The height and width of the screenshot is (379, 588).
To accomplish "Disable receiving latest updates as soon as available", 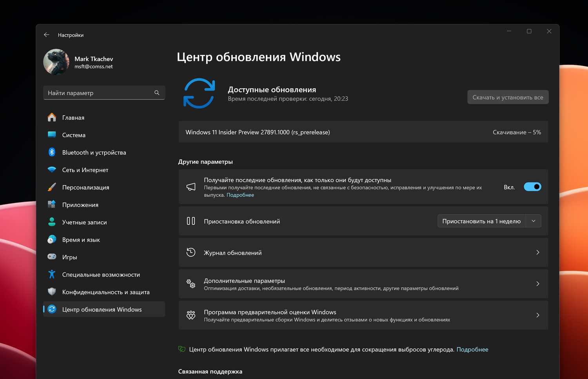I will 532,187.
